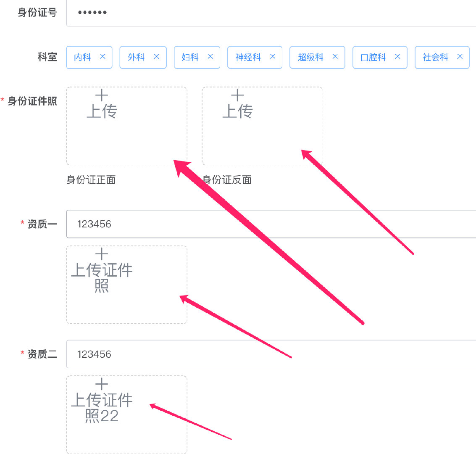Viewport: 476px width, 454px height.
Task: Click the plus icon in the front ID upload area
Action: coord(102,95)
